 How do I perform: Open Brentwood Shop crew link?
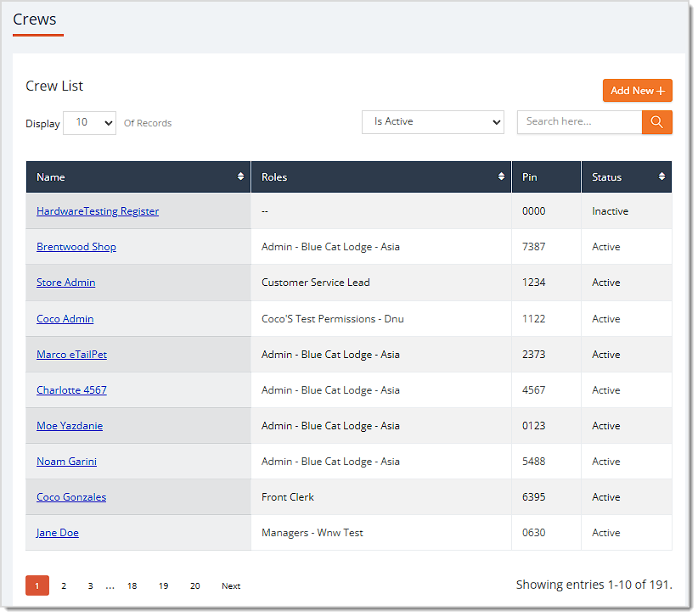[x=76, y=247]
